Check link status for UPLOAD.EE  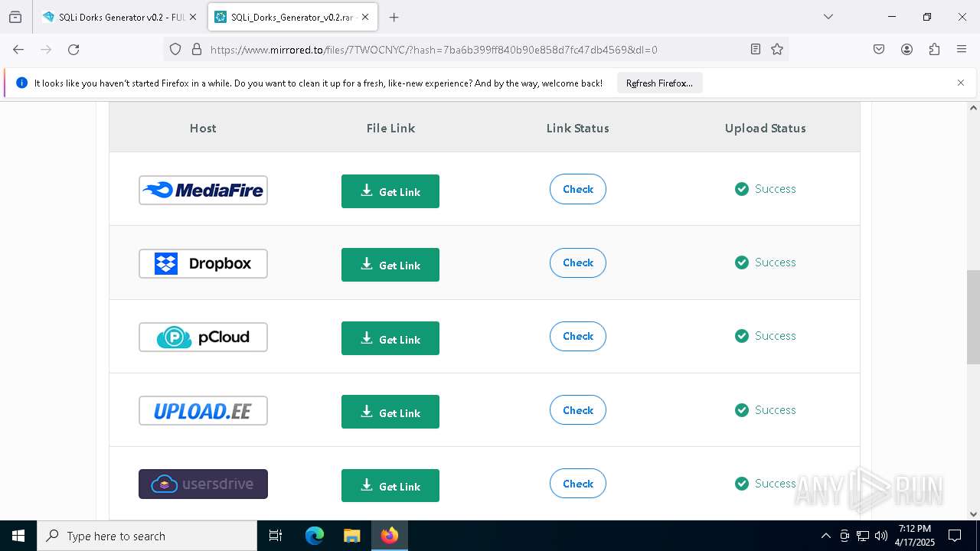(x=578, y=410)
